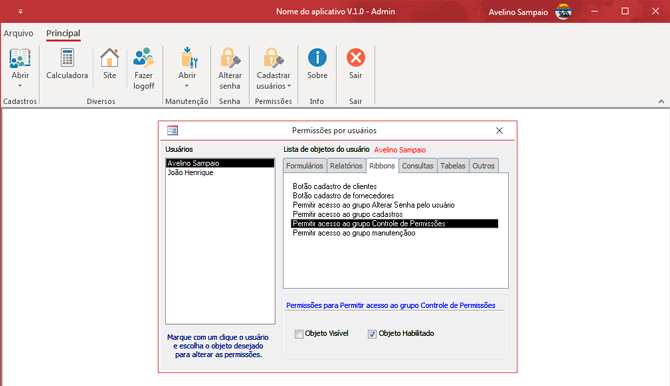Toggle the Objeto Habilitado checkbox
The width and height of the screenshot is (670, 386).
tap(372, 334)
